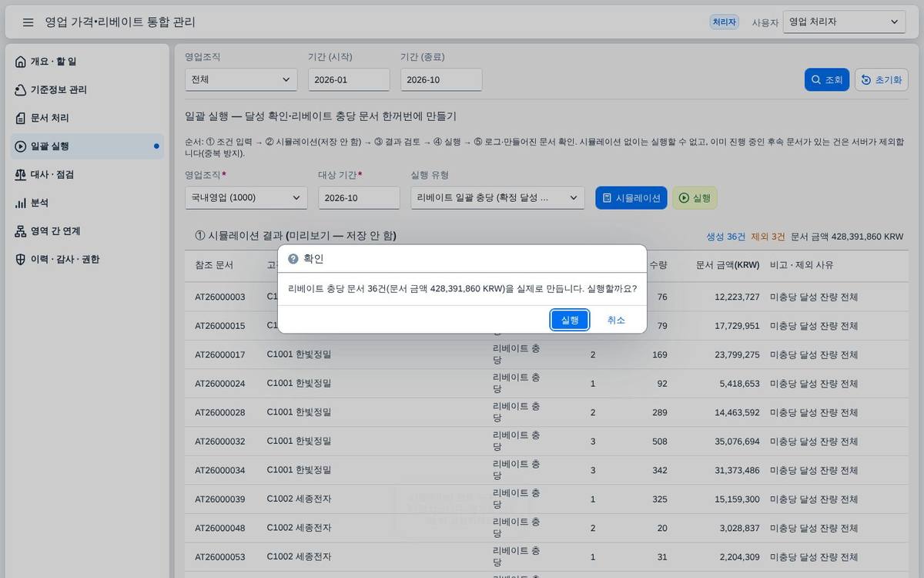Click reference document AT26000032
This screenshot has height=578, width=924.
coord(220,442)
